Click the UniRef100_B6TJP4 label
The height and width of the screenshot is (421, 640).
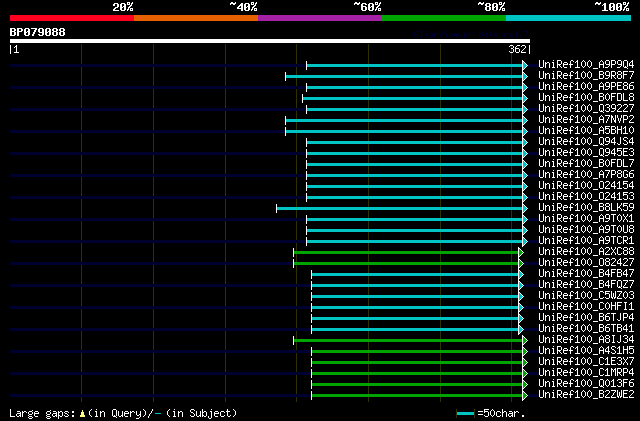[586, 318]
